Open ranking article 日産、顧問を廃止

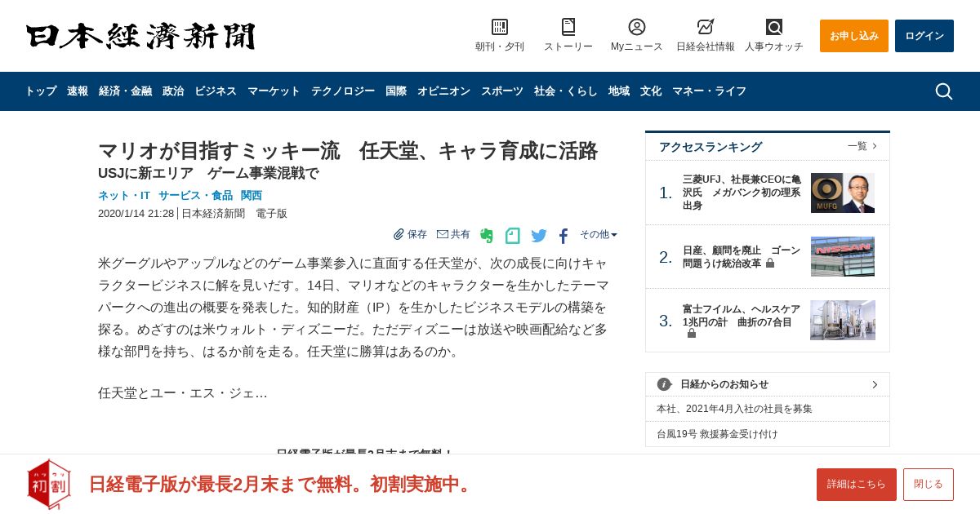(x=742, y=257)
